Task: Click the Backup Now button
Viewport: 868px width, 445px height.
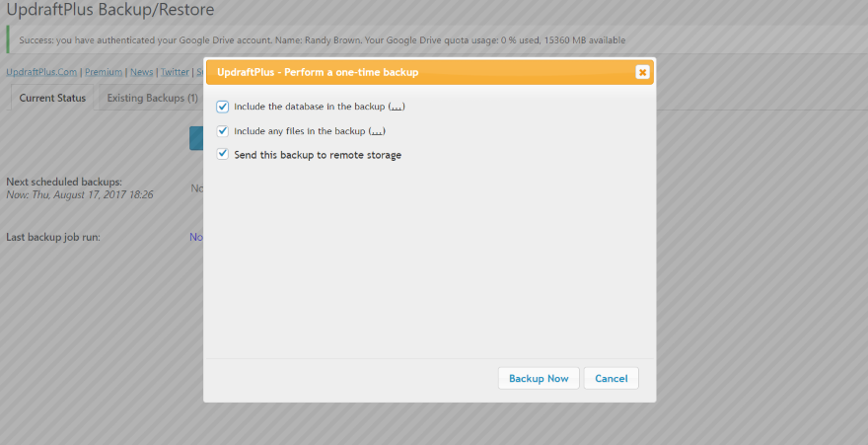Action: [x=539, y=378]
